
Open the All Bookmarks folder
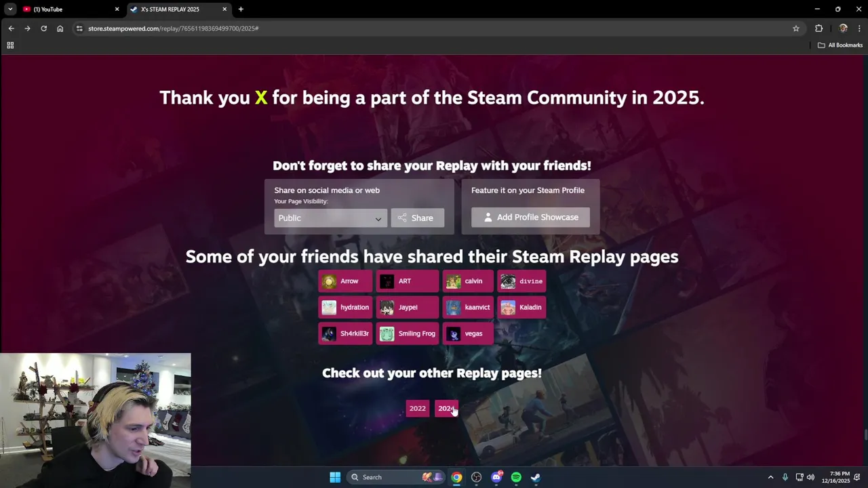pos(840,45)
